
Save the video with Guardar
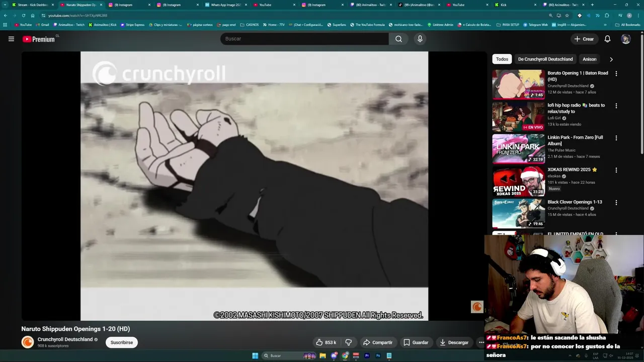(x=416, y=342)
